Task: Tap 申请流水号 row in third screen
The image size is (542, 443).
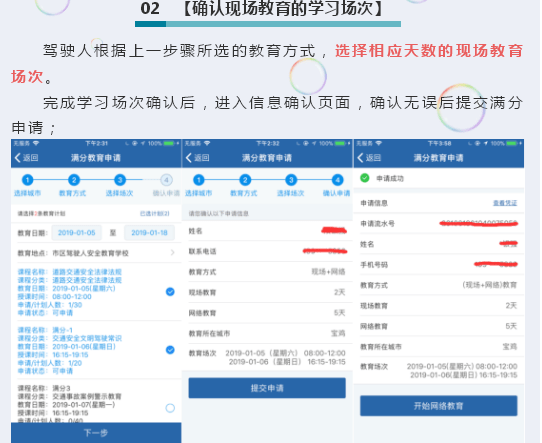Action: tap(439, 224)
